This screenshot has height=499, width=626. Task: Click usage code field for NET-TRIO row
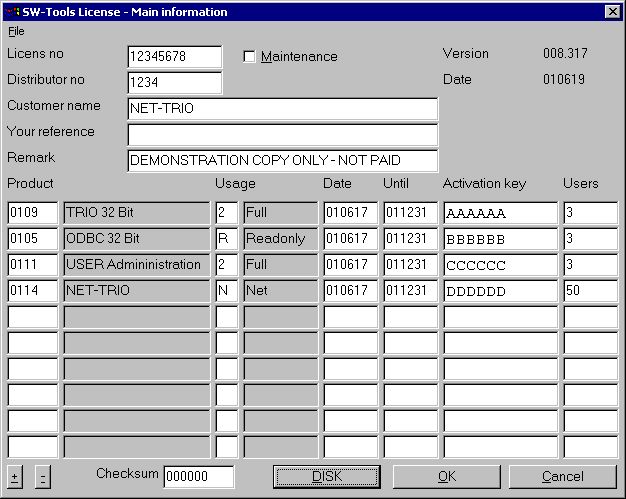(x=227, y=291)
